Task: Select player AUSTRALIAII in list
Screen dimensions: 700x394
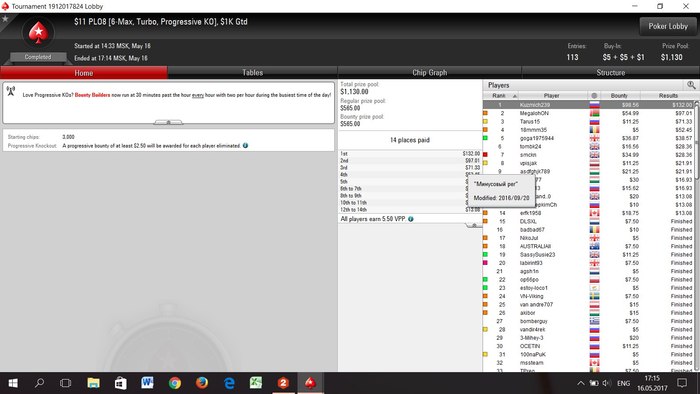Action: 588,246
